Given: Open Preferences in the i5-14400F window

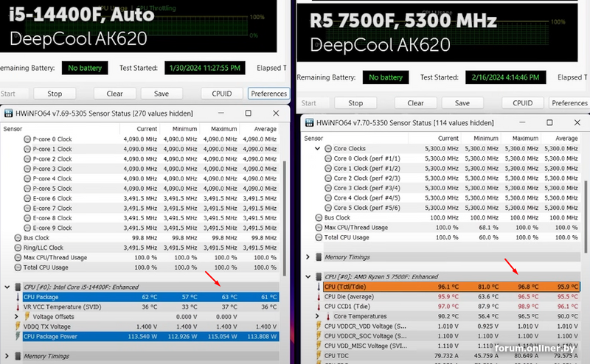Looking at the screenshot, I should point(268,94).
